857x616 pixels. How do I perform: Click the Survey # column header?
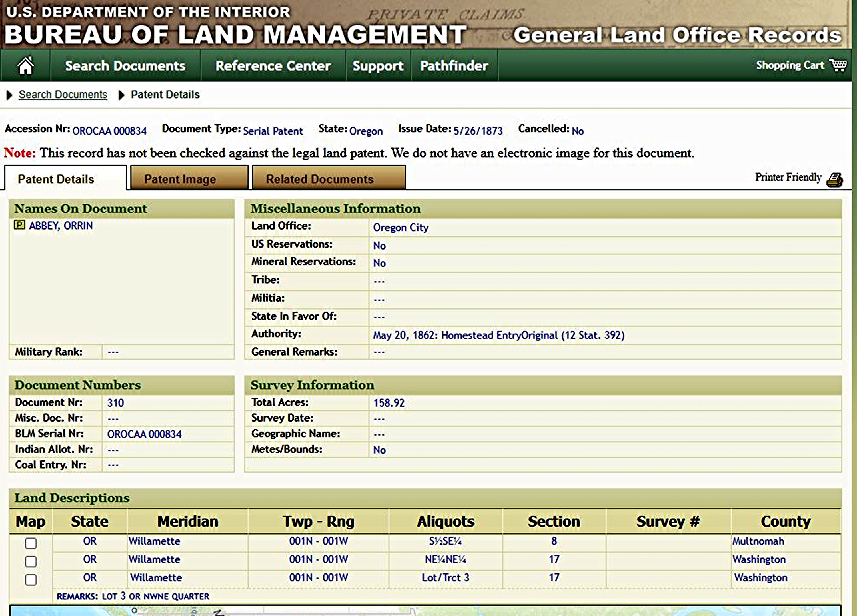point(668,521)
